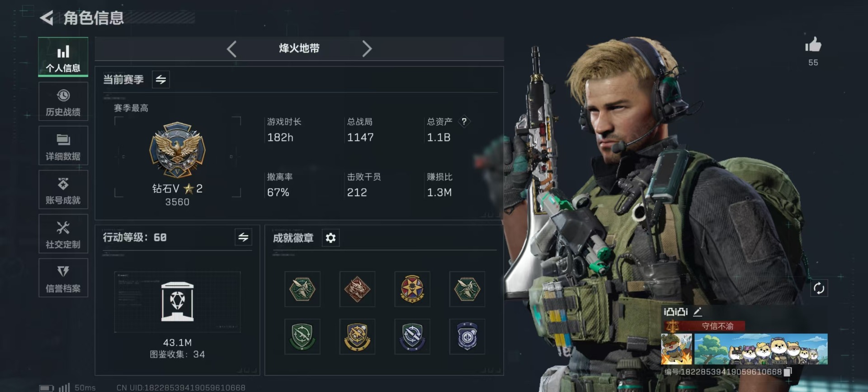Click the shiba dogs banner image

tap(761, 349)
